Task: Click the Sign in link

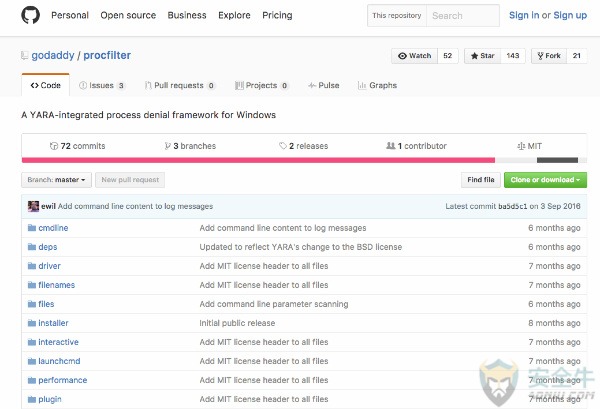Action: 524,15
